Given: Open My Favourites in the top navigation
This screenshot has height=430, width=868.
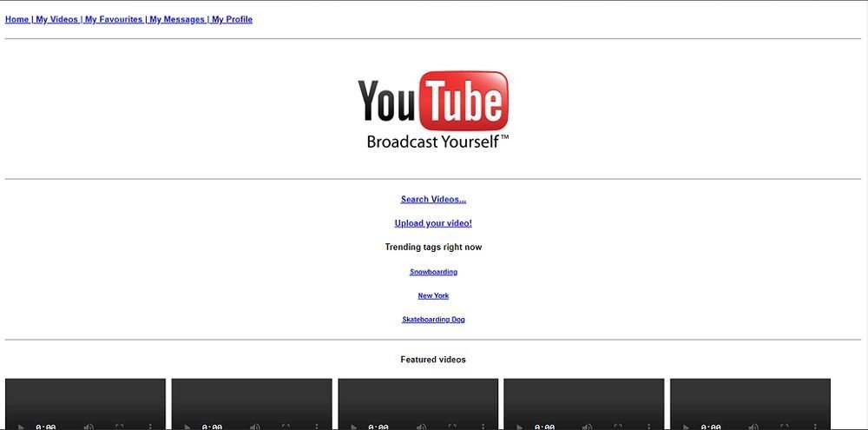Looking at the screenshot, I should coord(114,19).
